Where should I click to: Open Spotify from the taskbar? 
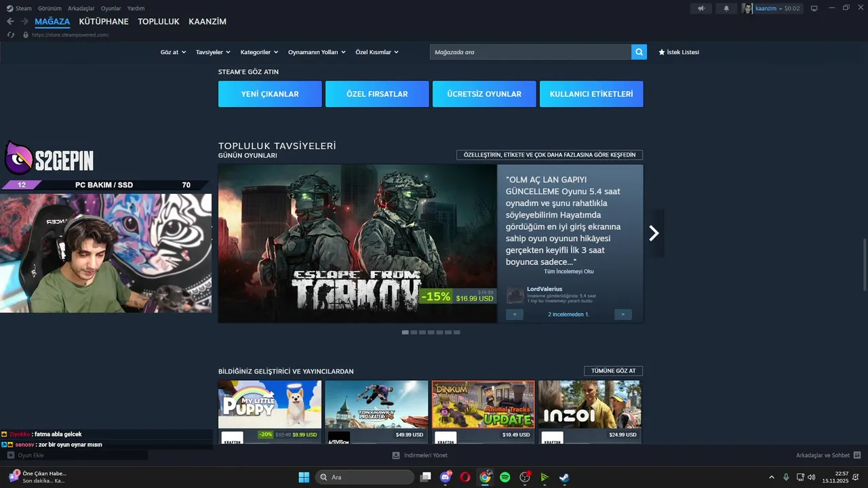[x=505, y=477]
